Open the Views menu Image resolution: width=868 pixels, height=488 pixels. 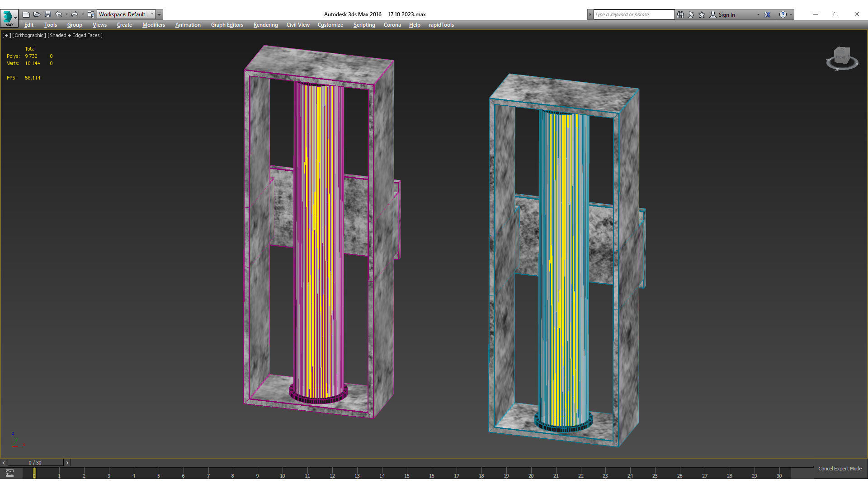point(99,25)
